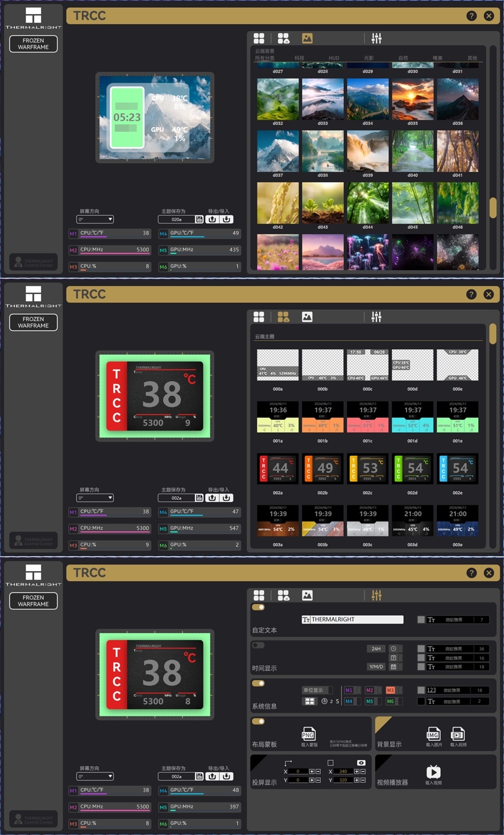Open the Y/M/D date format selector
Viewport: 504px width, 835px height.
pos(376,666)
